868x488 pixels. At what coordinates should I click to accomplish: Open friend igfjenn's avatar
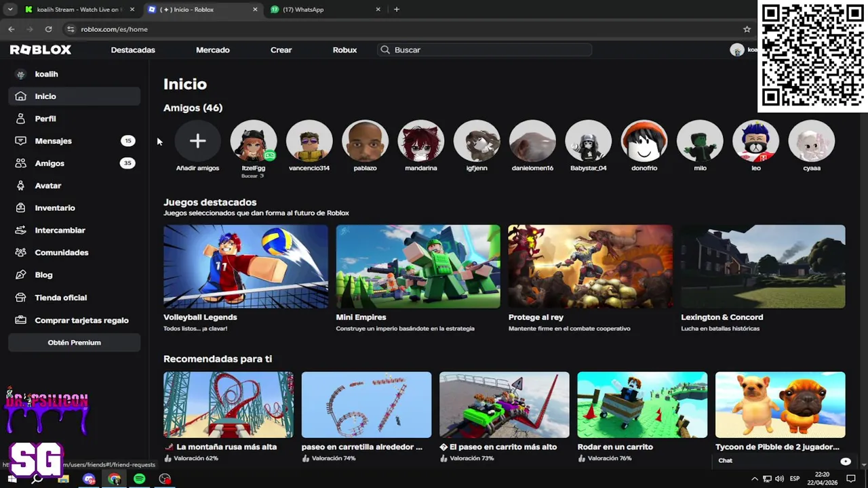[x=477, y=141]
